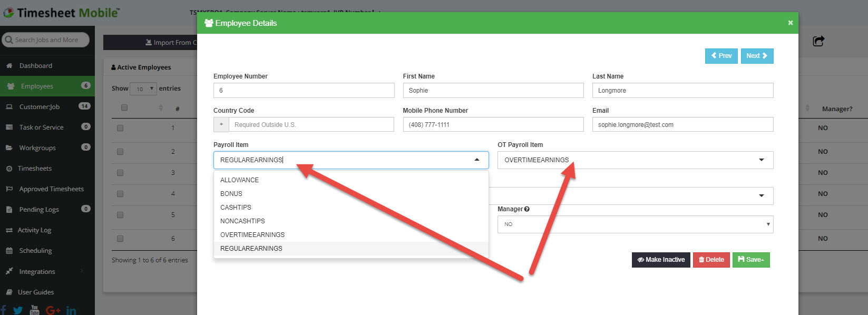
Task: Click the Employee Number field
Action: click(x=304, y=91)
